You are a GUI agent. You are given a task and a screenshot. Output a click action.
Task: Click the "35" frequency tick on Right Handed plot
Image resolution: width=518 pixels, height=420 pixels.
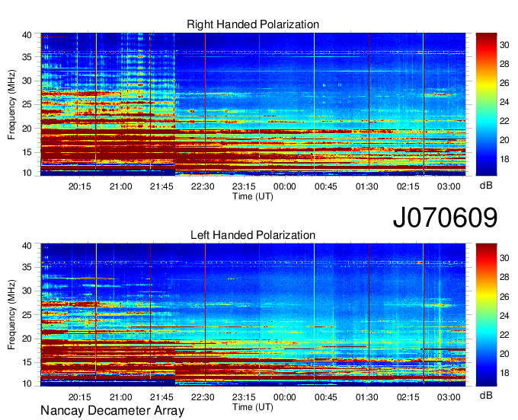tap(27, 57)
